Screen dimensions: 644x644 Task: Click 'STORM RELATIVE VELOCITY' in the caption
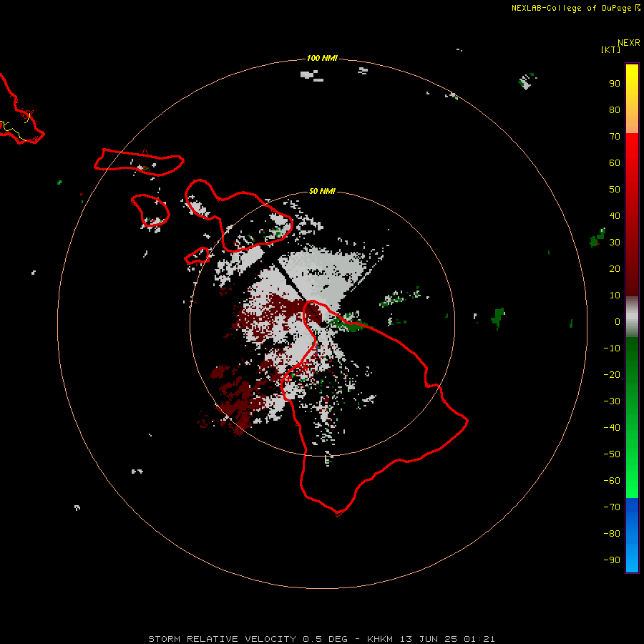(x=223, y=639)
